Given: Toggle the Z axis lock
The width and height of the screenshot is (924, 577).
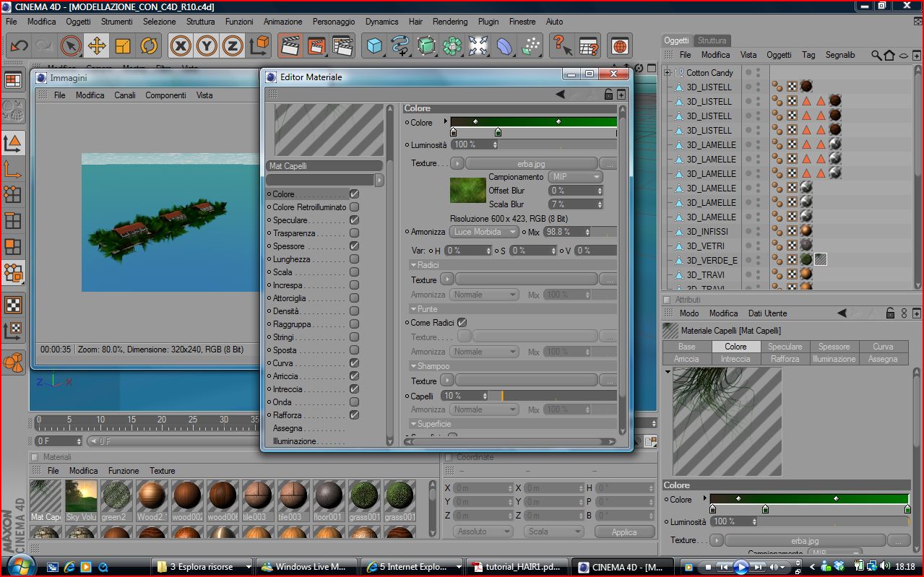Looking at the screenshot, I should [232, 46].
